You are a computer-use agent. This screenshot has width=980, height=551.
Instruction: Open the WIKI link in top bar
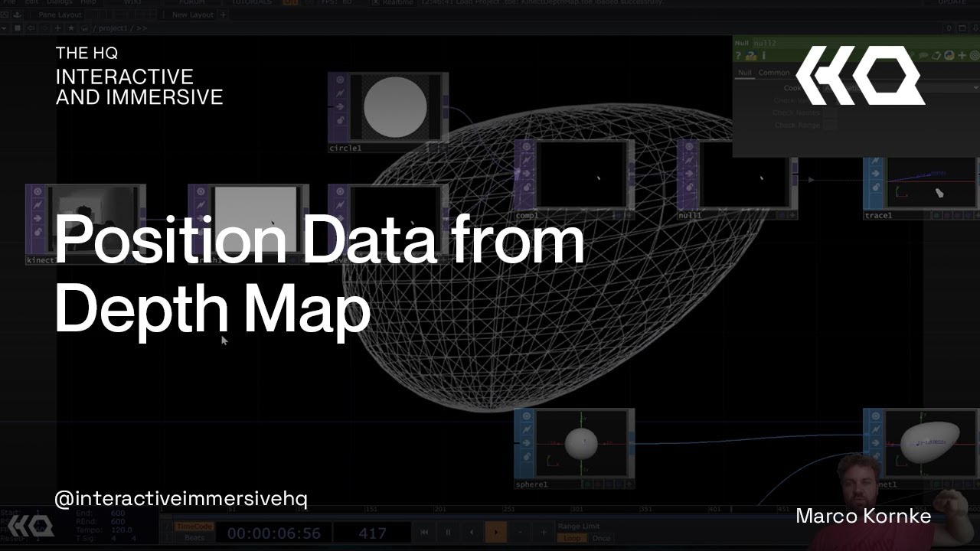click(132, 2)
